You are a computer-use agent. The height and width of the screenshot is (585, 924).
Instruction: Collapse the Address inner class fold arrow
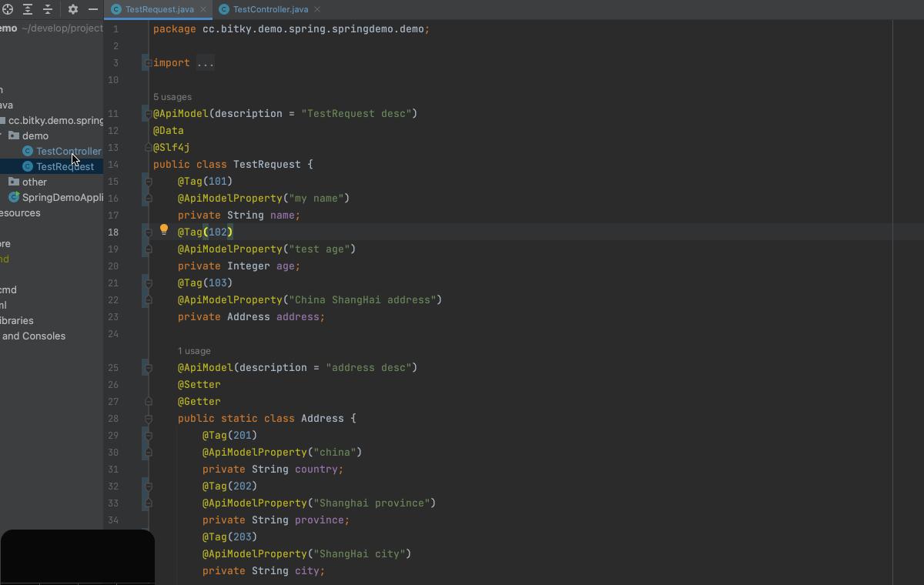tap(147, 419)
